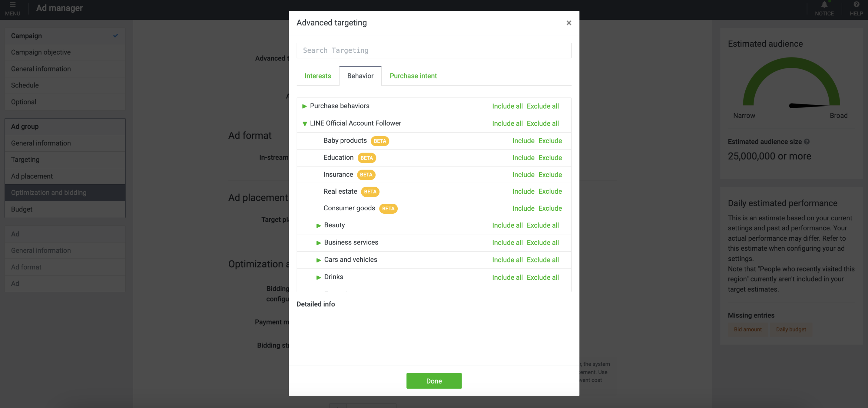Click the Done button

(x=434, y=381)
